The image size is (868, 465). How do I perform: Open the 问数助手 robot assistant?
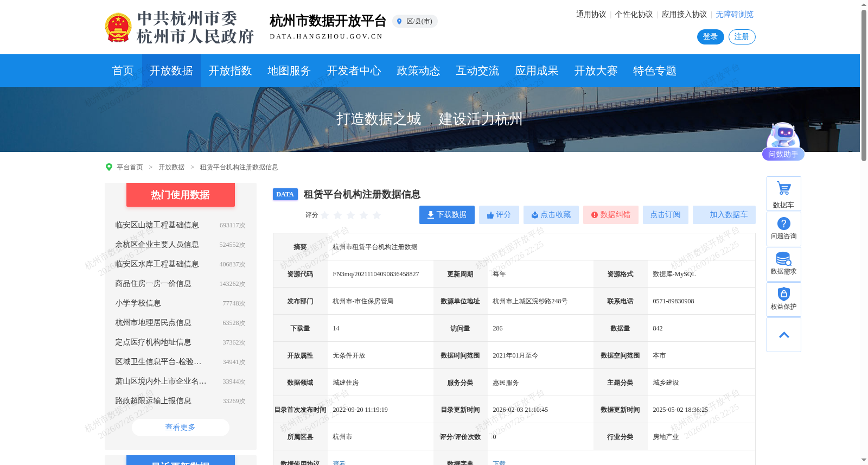pos(783,141)
